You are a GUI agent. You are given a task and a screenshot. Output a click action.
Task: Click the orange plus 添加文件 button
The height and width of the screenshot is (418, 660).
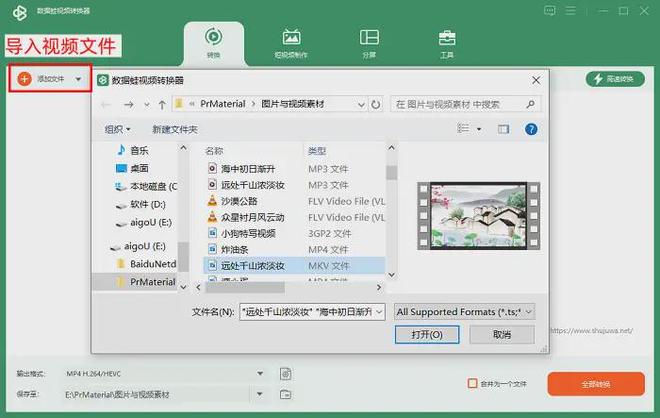41,79
